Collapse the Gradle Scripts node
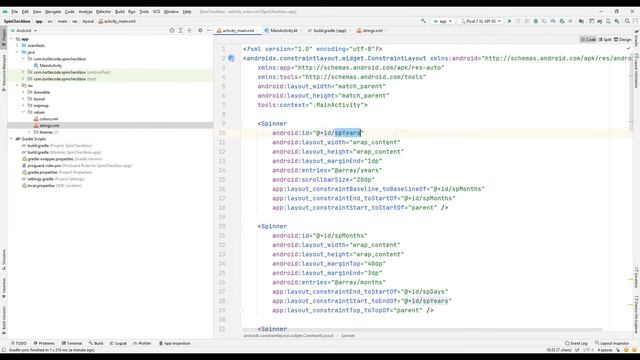Screen dimensions: 640x360 coord(11,139)
